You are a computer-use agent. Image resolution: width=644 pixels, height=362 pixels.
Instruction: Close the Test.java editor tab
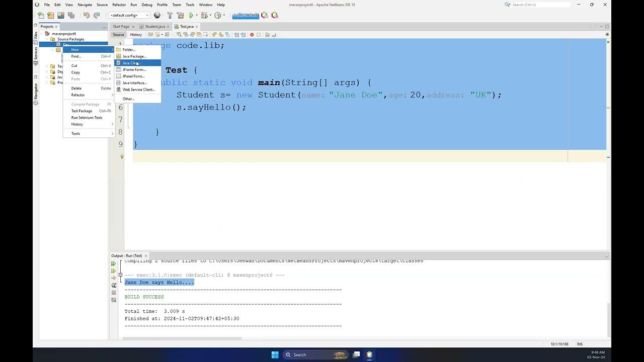pos(197,26)
